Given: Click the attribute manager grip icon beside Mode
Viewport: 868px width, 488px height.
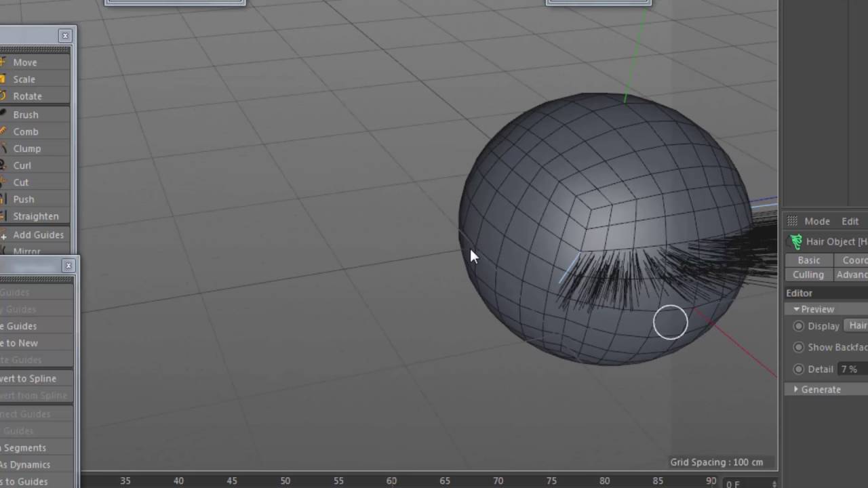Looking at the screenshot, I should click(x=792, y=221).
